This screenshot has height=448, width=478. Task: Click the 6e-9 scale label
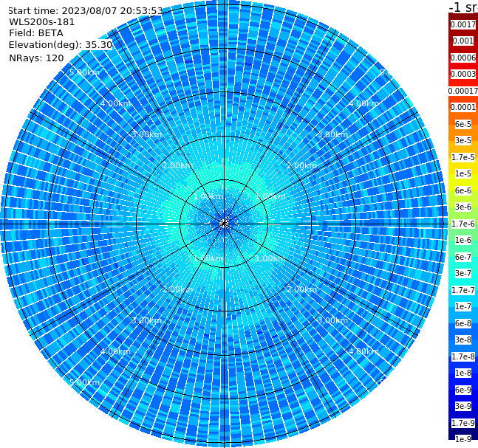pos(463,390)
